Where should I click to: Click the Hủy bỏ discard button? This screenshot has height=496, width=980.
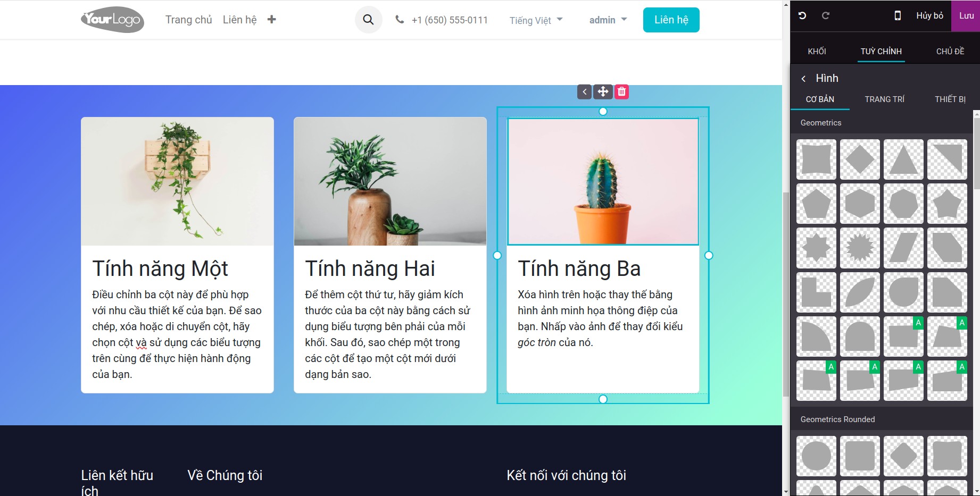tap(929, 16)
